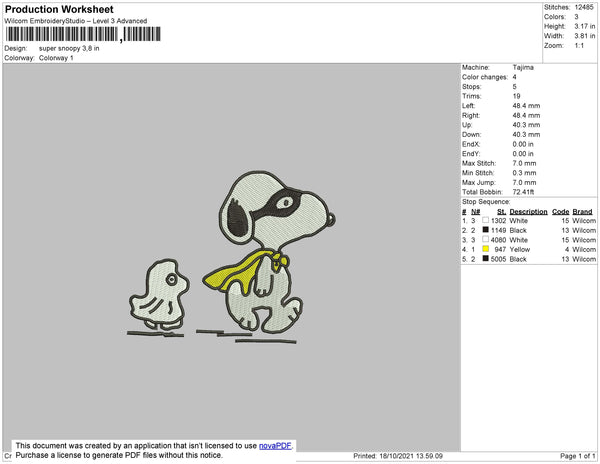Screen dimensions: 600x464
Task: Click the Snoopy embroidery design preview
Action: click(270, 252)
